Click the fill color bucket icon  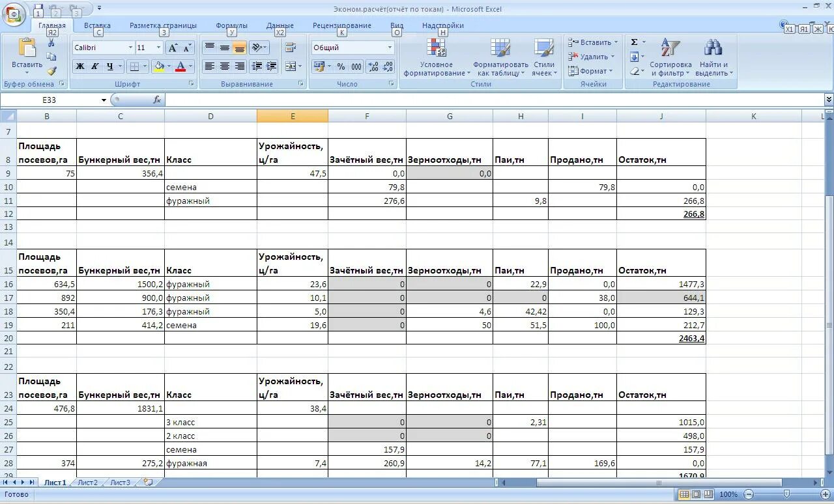tap(158, 66)
